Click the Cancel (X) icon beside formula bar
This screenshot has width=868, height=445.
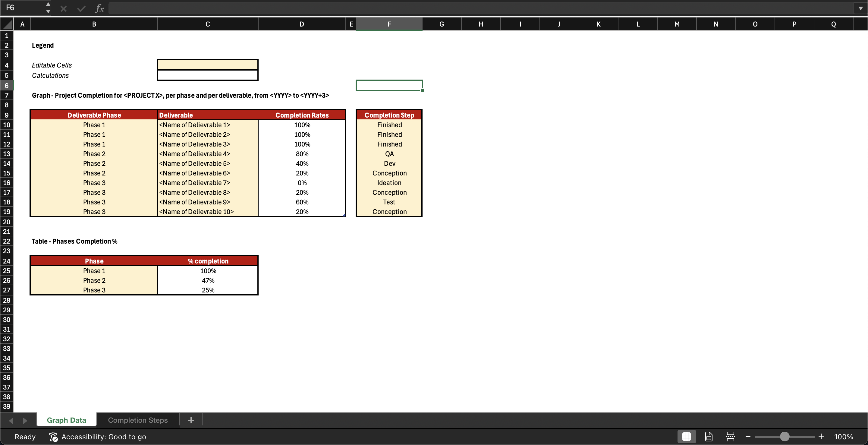pos(63,8)
